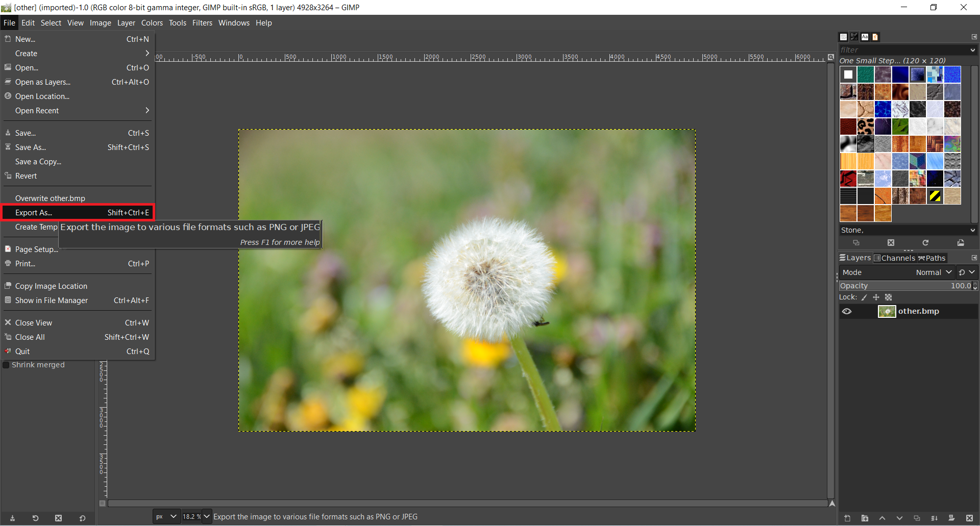Click the add layer mask icon

(951, 518)
